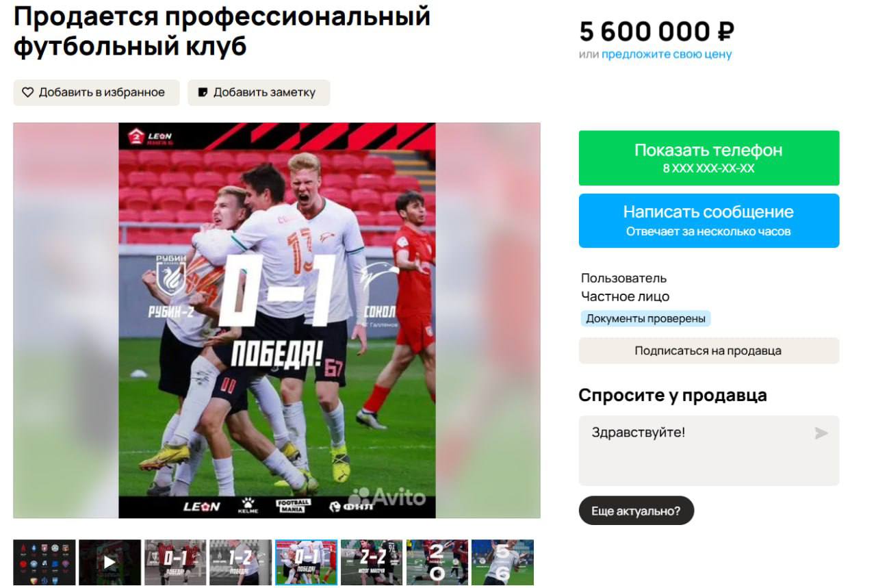Click предложите свою цену link
This screenshot has width=876, height=588.
[x=667, y=54]
